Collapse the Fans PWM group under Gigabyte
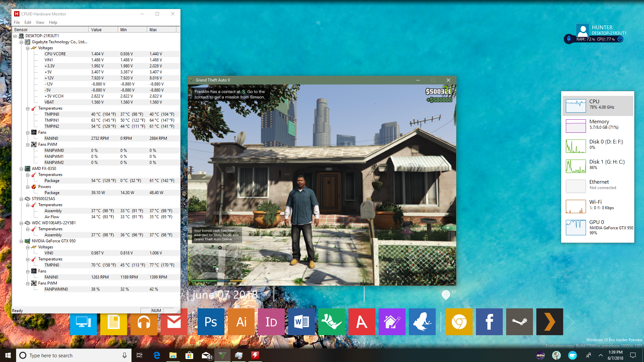The height and width of the screenshot is (362, 644). point(28,145)
